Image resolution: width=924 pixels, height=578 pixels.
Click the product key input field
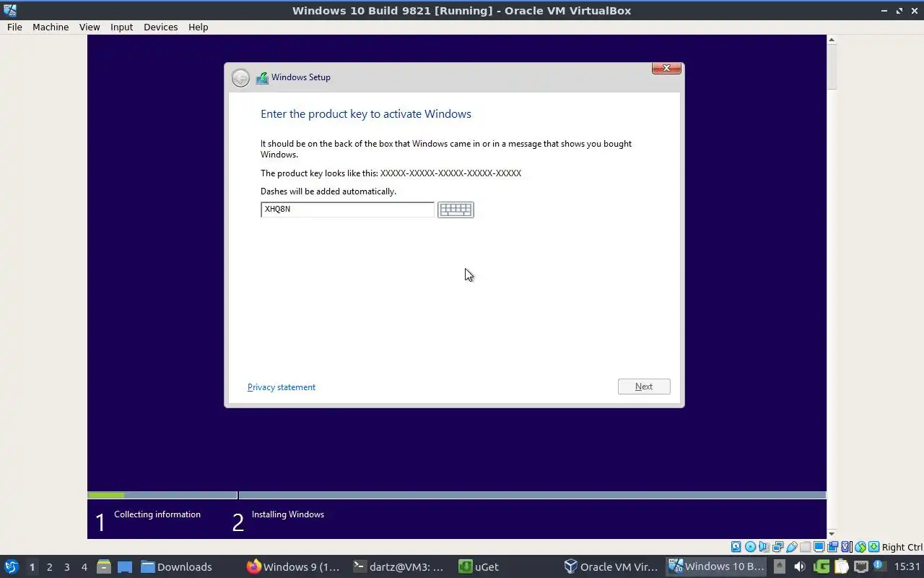click(x=347, y=210)
